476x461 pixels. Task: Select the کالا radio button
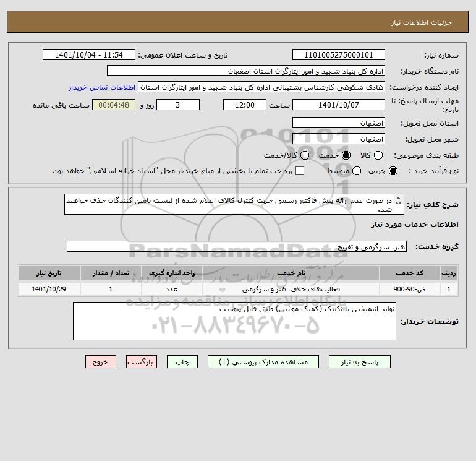pos(378,155)
